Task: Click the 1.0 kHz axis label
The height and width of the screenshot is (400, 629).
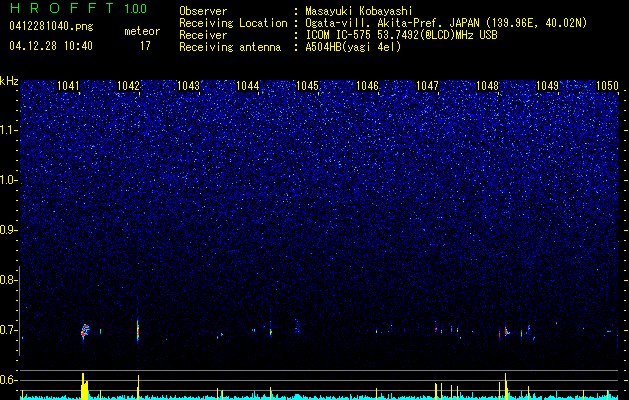Action: click(8, 180)
